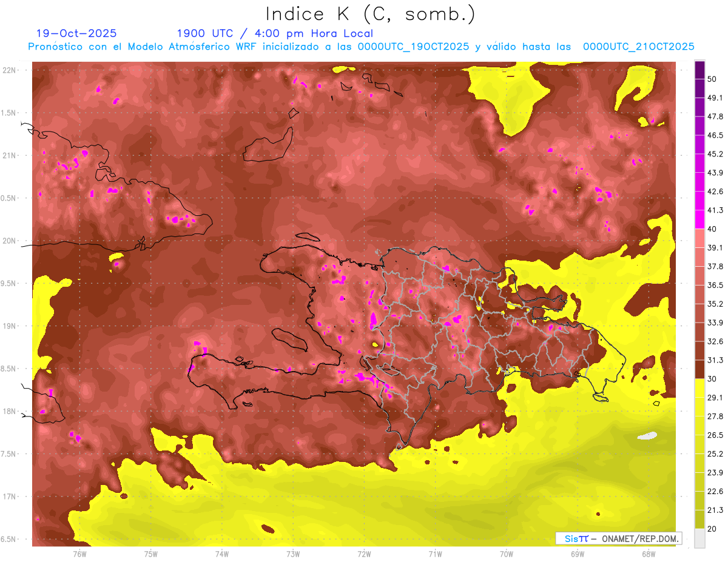Click the colorbar value '20'
Image resolution: width=728 pixels, height=562 pixels.
click(713, 529)
